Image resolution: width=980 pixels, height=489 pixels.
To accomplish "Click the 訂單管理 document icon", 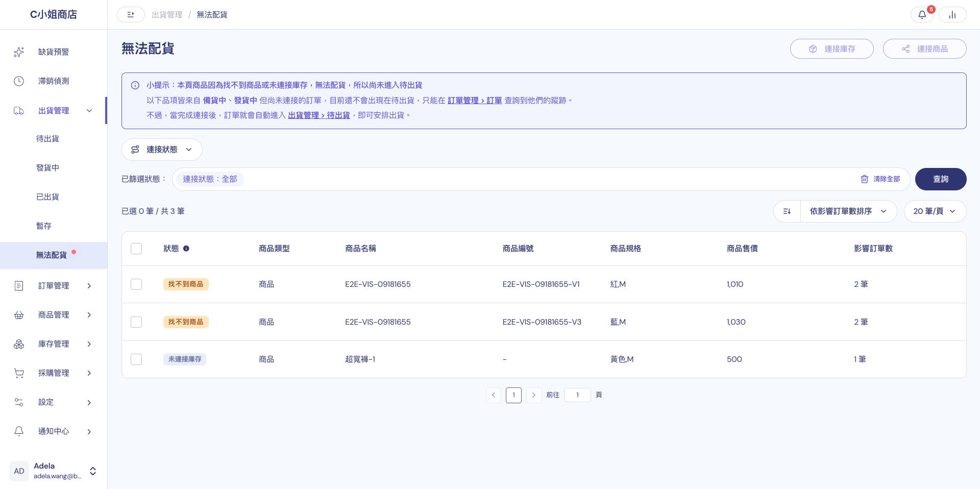I will click(19, 286).
